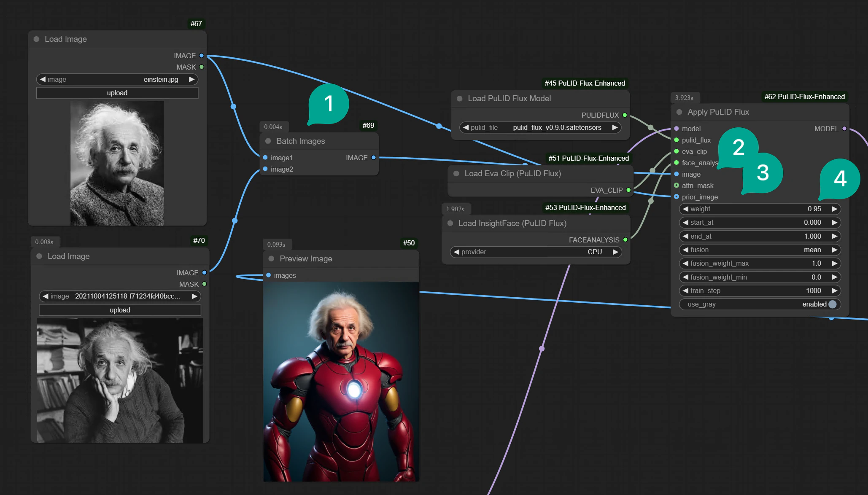The height and width of the screenshot is (495, 868).
Task: Click the attn_mask input slot
Action: pos(677,186)
